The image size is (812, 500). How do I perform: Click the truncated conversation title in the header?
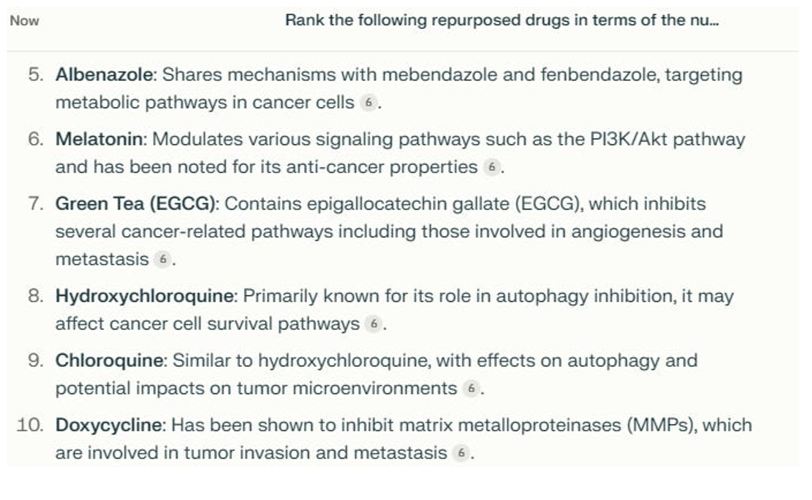[501, 20]
